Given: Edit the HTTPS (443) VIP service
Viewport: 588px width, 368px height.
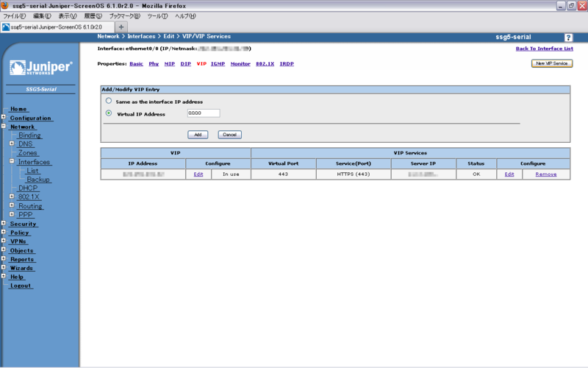Looking at the screenshot, I should tap(509, 174).
